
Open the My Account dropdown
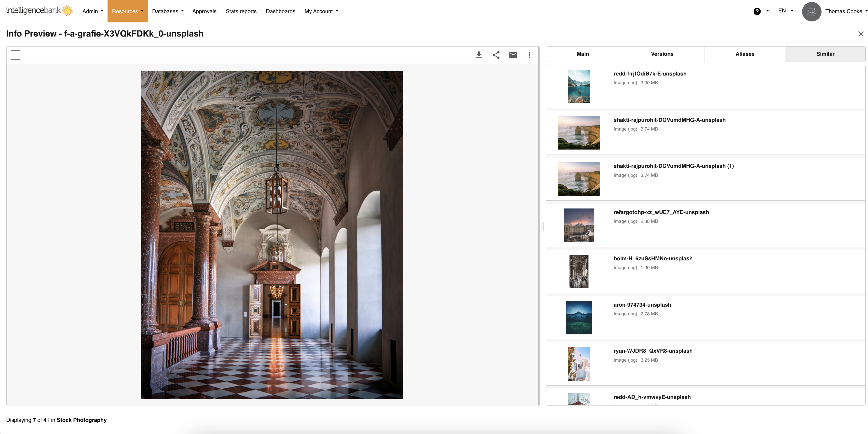(321, 11)
